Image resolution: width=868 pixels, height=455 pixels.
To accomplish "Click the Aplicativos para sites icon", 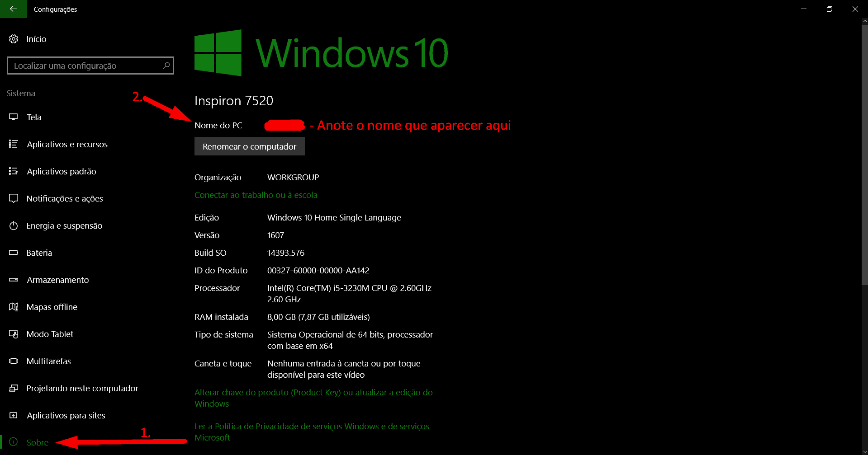I will [x=14, y=415].
